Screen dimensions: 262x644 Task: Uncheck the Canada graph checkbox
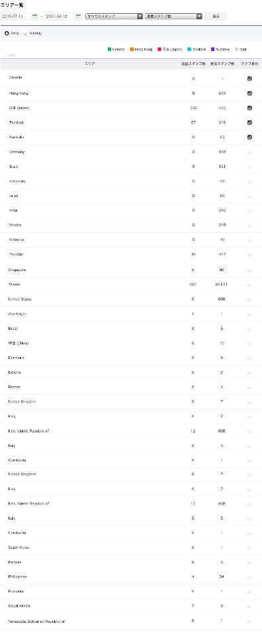pyautogui.click(x=249, y=79)
